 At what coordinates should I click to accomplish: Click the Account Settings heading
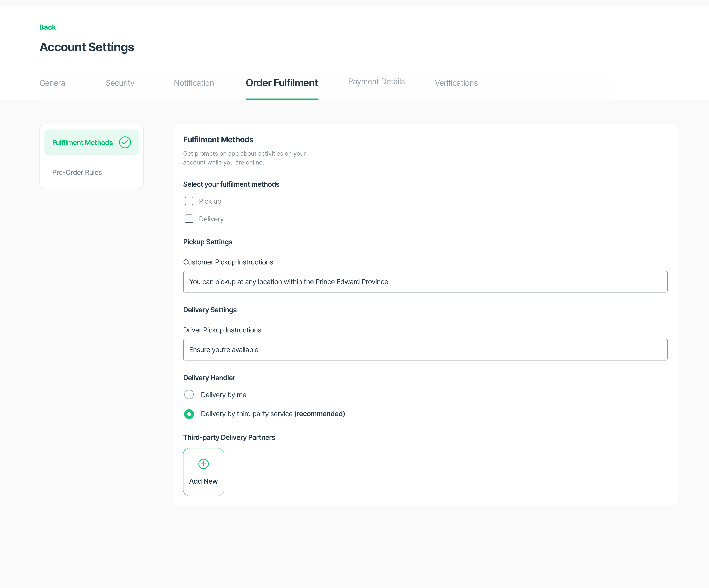click(x=87, y=47)
